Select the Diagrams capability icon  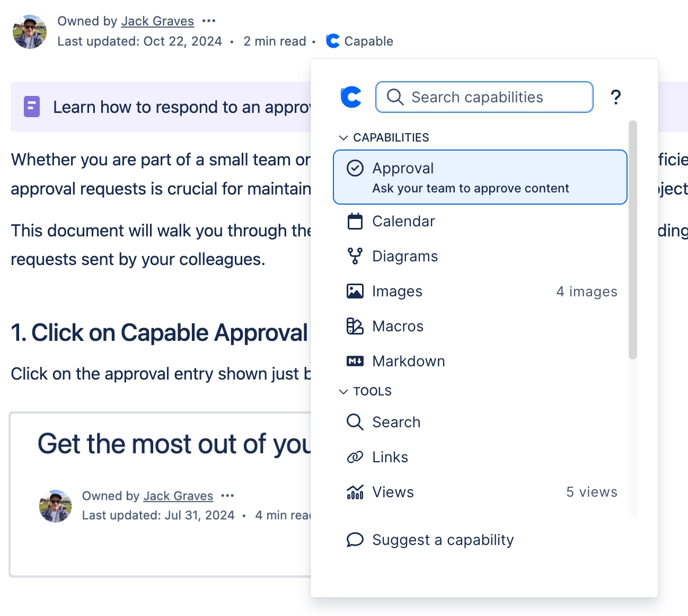355,256
